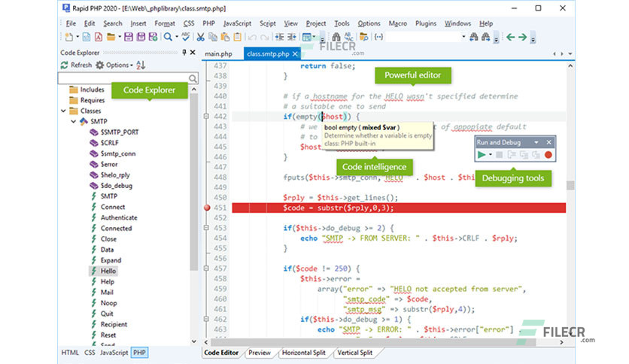Click the A-Z sort icon in Code Explorer
Image resolution: width=629 pixels, height=364 pixels.
(x=141, y=65)
